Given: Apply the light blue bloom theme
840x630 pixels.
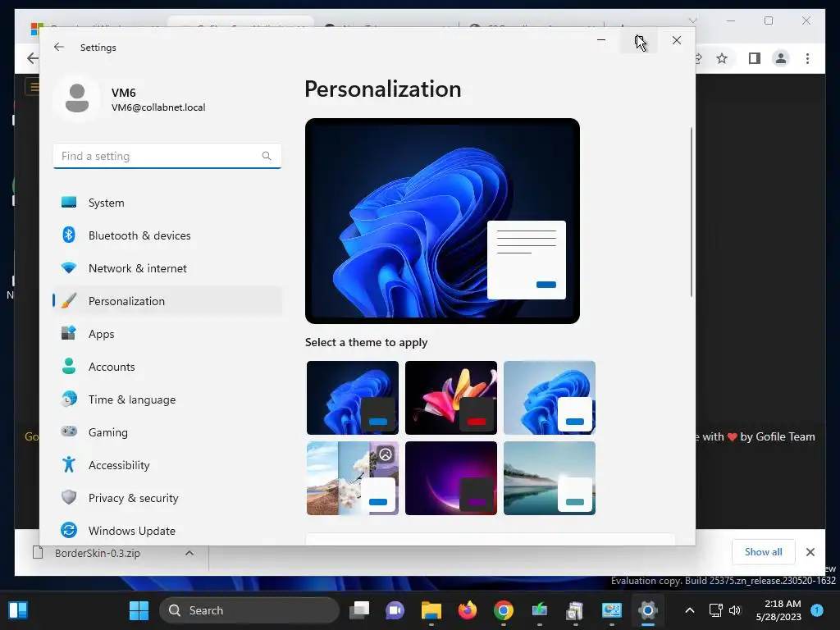Looking at the screenshot, I should click(x=550, y=398).
